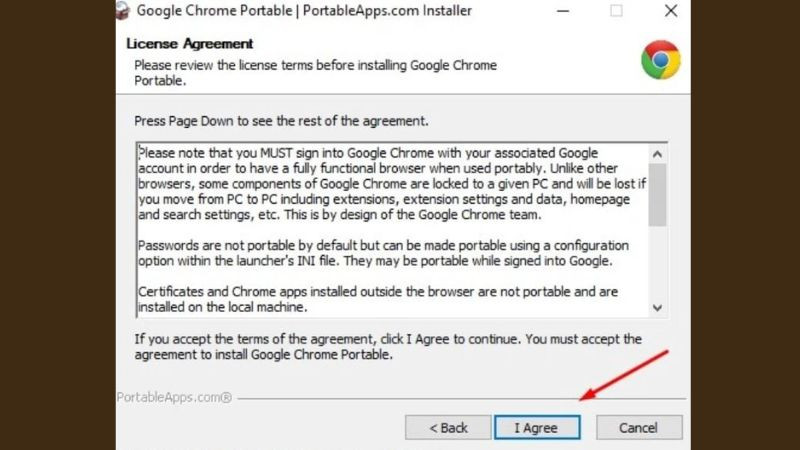
Task: Click the paragraph about certificates and Chrome apps
Action: 382,299
